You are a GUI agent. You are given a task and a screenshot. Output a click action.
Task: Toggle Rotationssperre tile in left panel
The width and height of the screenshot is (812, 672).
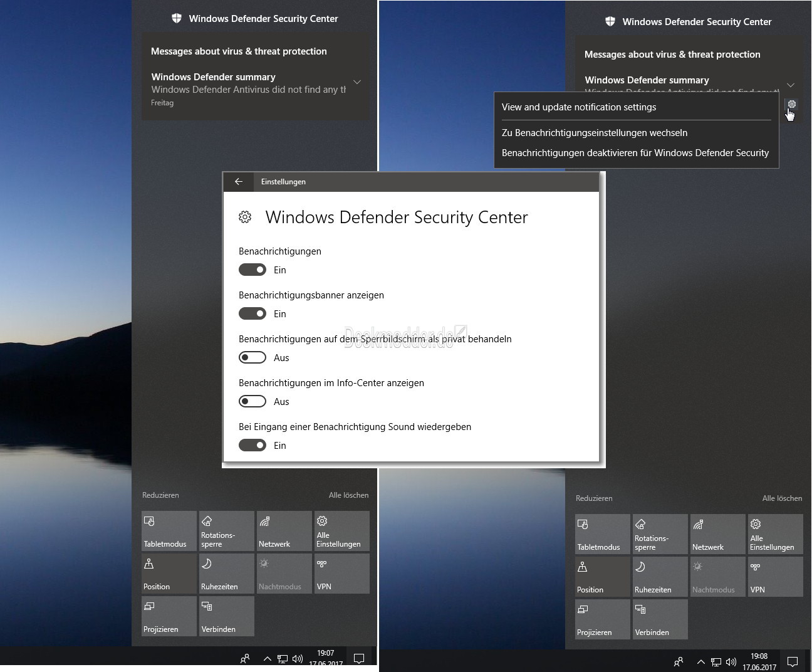click(x=227, y=531)
